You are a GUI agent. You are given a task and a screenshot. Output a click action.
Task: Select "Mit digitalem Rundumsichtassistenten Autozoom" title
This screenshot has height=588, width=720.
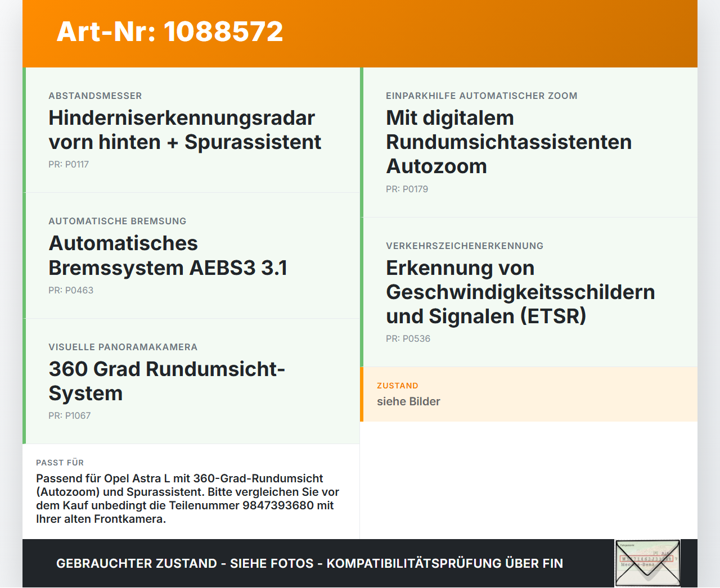(x=509, y=142)
